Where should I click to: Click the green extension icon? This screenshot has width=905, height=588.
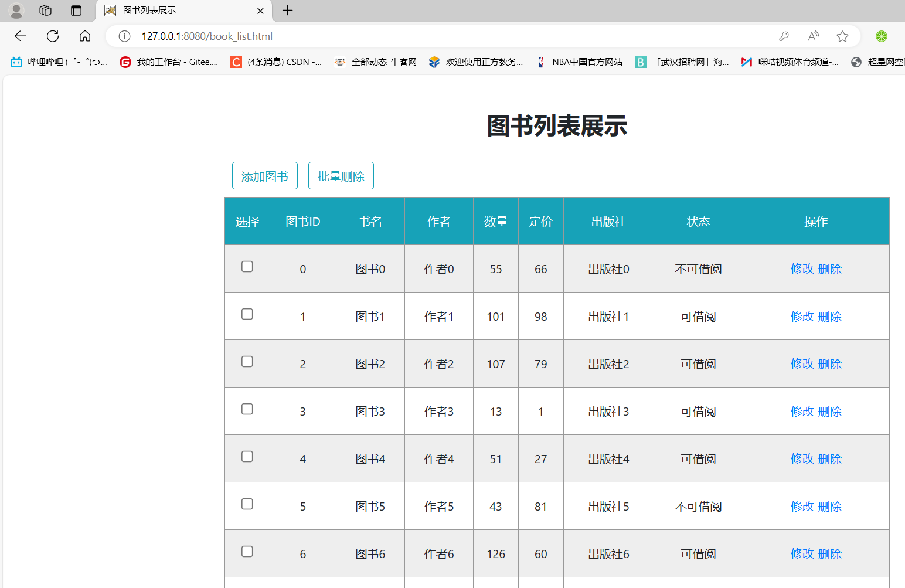tap(881, 36)
